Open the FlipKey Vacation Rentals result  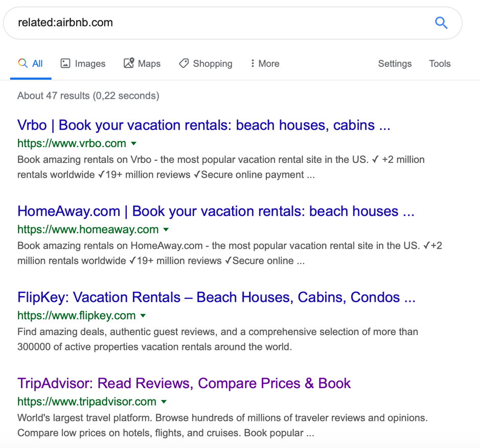click(x=216, y=297)
